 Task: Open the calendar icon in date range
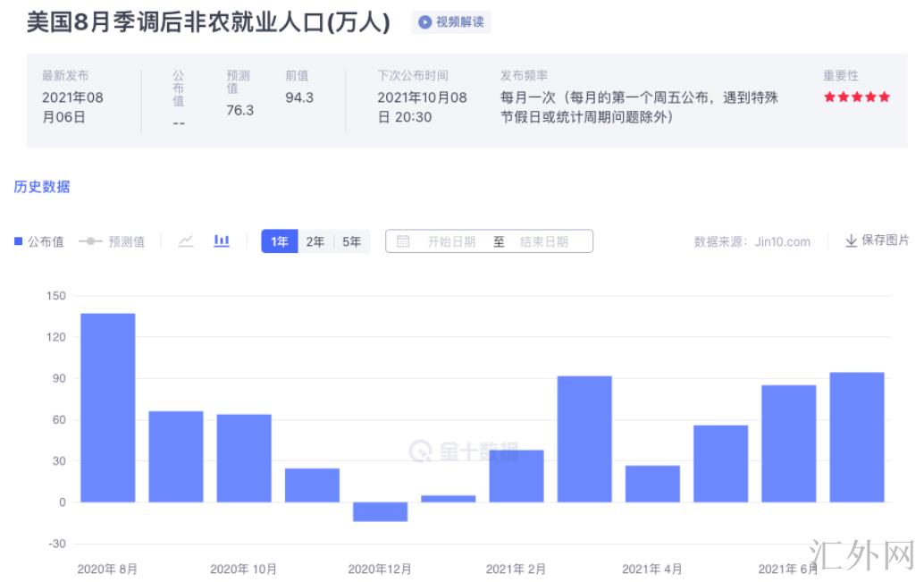[403, 241]
